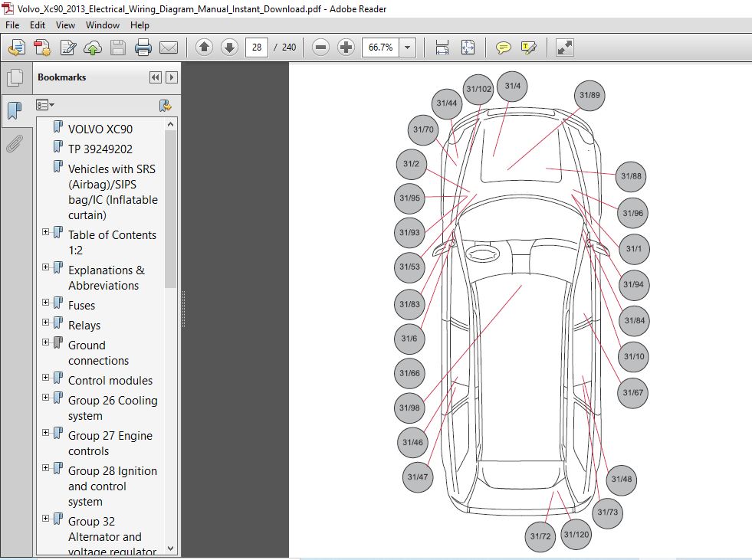Expand Group 26 Cooling system bookmark
Screen dimensions: 752x560
(x=45, y=398)
